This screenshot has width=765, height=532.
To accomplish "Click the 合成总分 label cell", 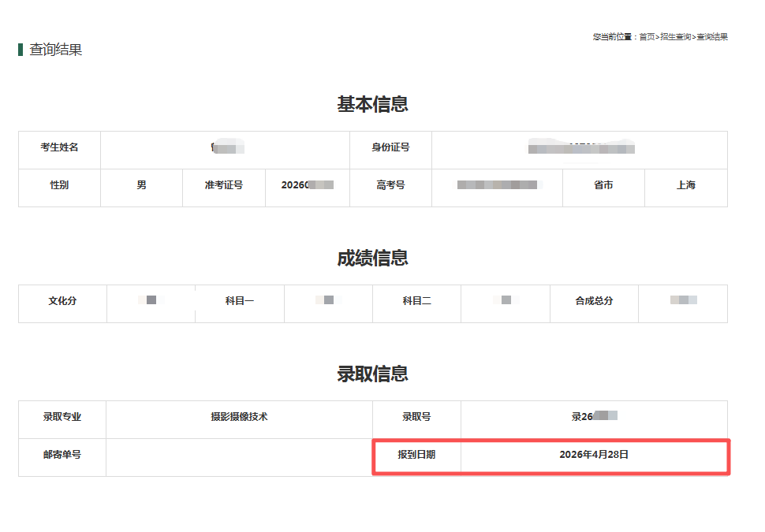I will click(594, 301).
